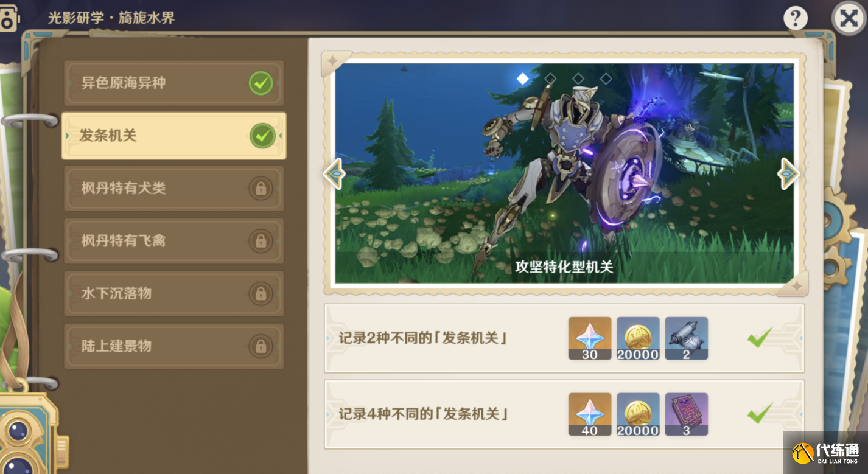Image resolution: width=868 pixels, height=474 pixels.
Task: Click the green checkmark on 发条机关 entry
Action: pyautogui.click(x=262, y=136)
